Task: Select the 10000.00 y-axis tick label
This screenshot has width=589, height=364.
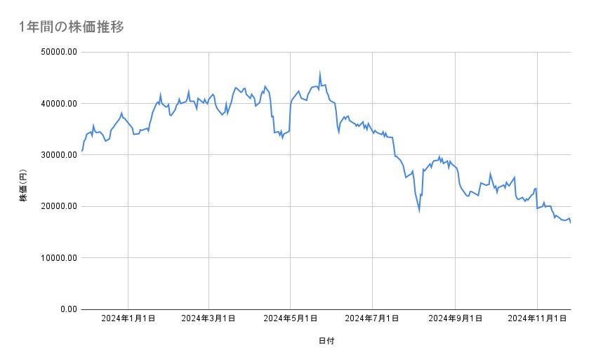Action: pos(58,258)
